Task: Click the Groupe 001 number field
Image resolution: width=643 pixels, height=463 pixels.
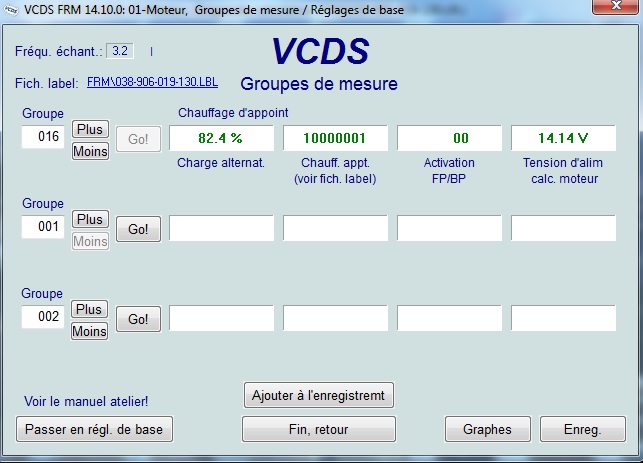Action: (43, 227)
